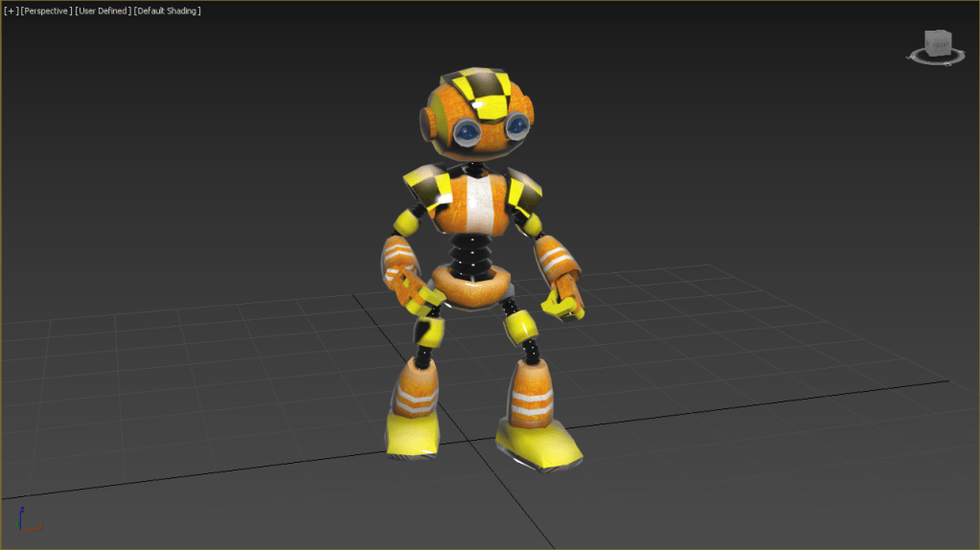980x550 pixels.
Task: Click the ViewCube compass ring
Action: (914, 58)
